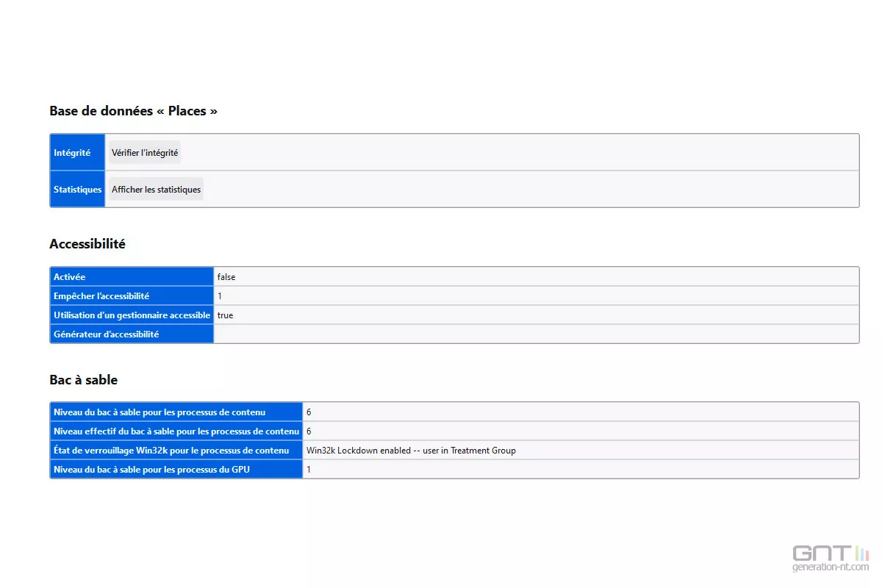Screen dimensions: 882x588
Task: Click "État de verrouillage Win32k" label
Action: coord(176,451)
